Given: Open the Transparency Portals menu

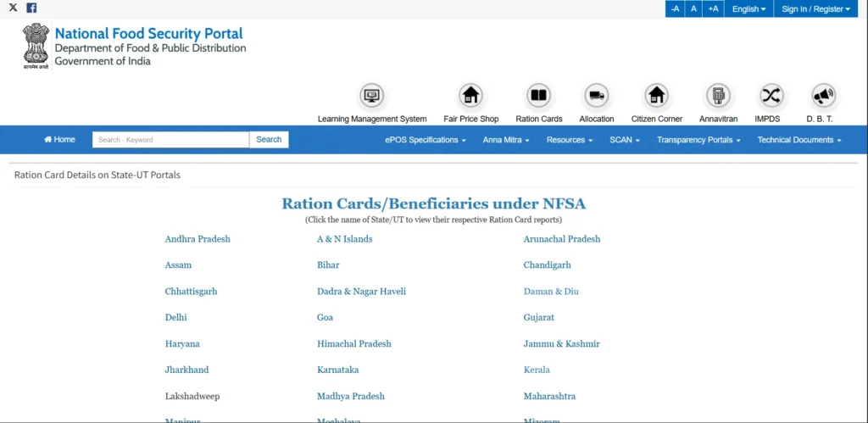Looking at the screenshot, I should pyautogui.click(x=698, y=140).
